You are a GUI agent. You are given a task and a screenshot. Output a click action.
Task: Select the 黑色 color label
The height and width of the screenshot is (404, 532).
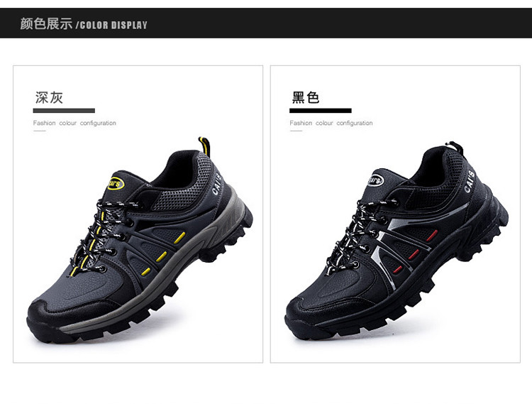[x=306, y=97]
